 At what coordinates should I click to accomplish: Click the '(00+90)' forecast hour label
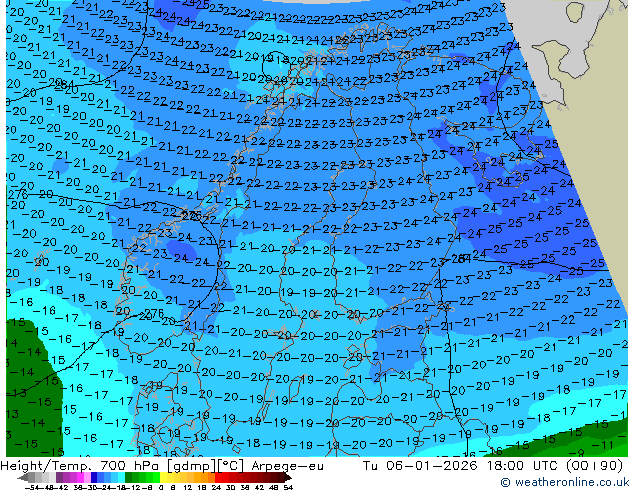click(594, 465)
